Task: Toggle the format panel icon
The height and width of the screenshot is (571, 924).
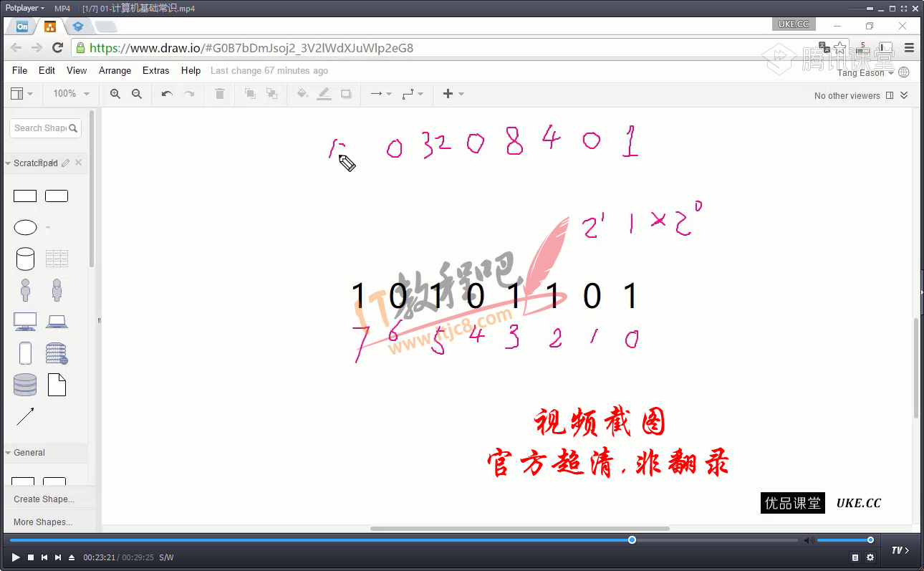Action: [890, 95]
